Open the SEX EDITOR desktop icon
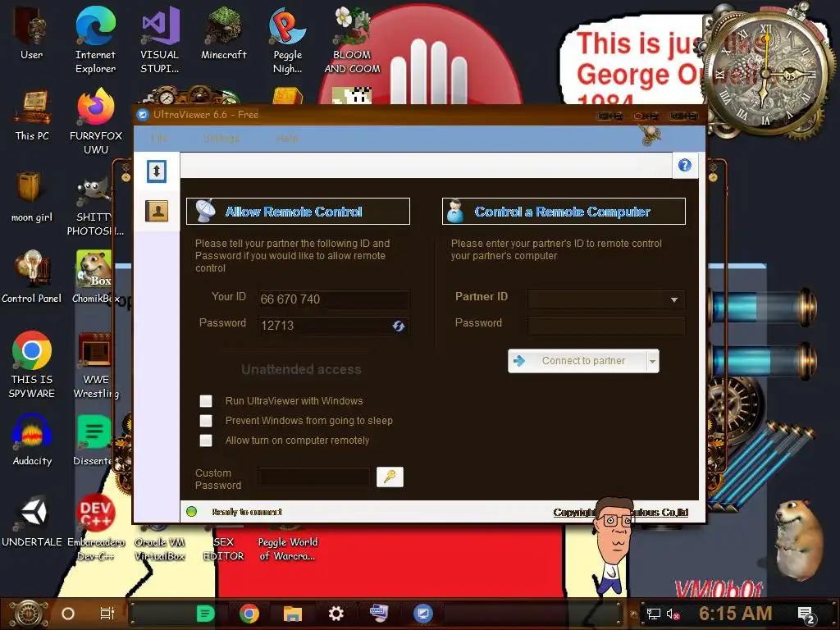The width and height of the screenshot is (840, 630). (x=223, y=543)
